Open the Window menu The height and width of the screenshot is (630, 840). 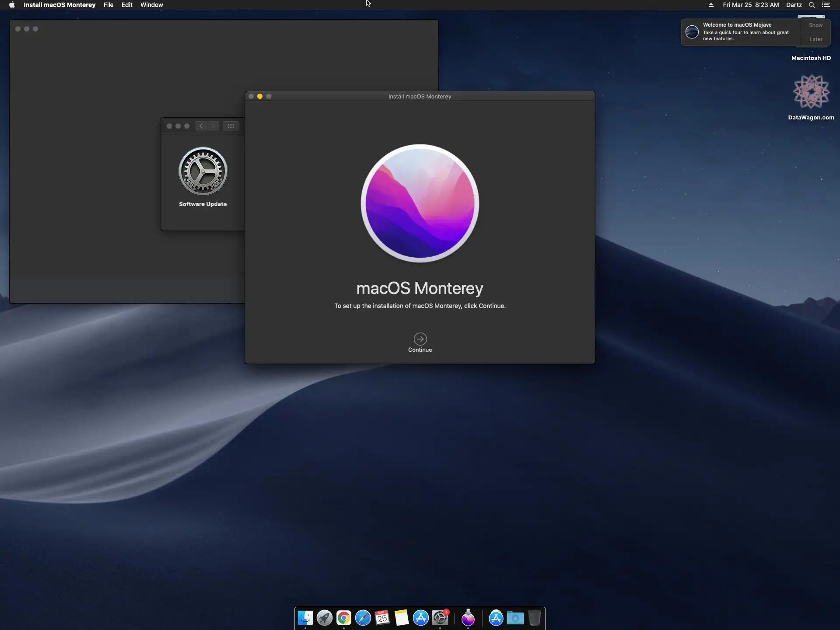tap(151, 5)
